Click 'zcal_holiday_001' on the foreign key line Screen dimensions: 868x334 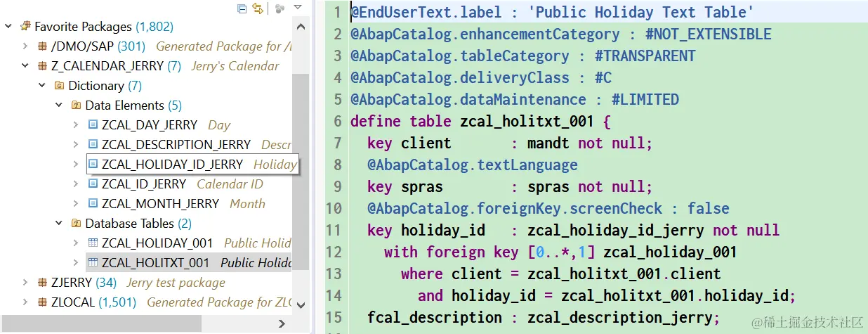click(671, 252)
